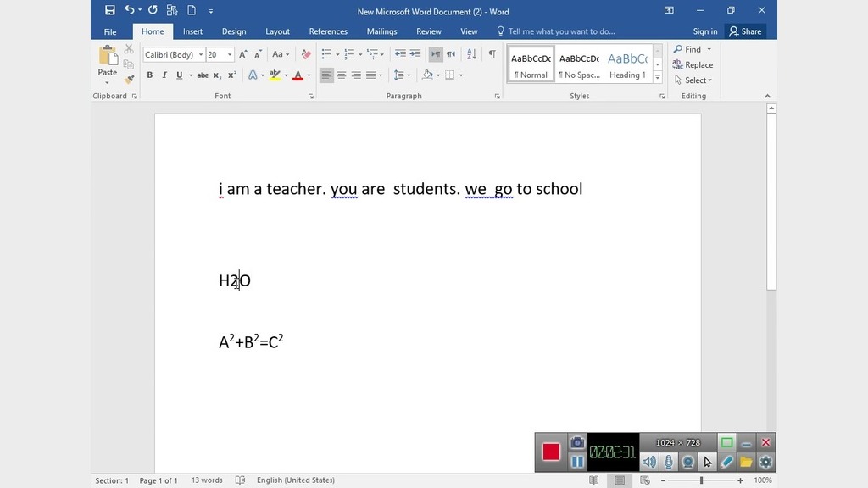Toggle microphone recording in the recorder

(x=669, y=462)
